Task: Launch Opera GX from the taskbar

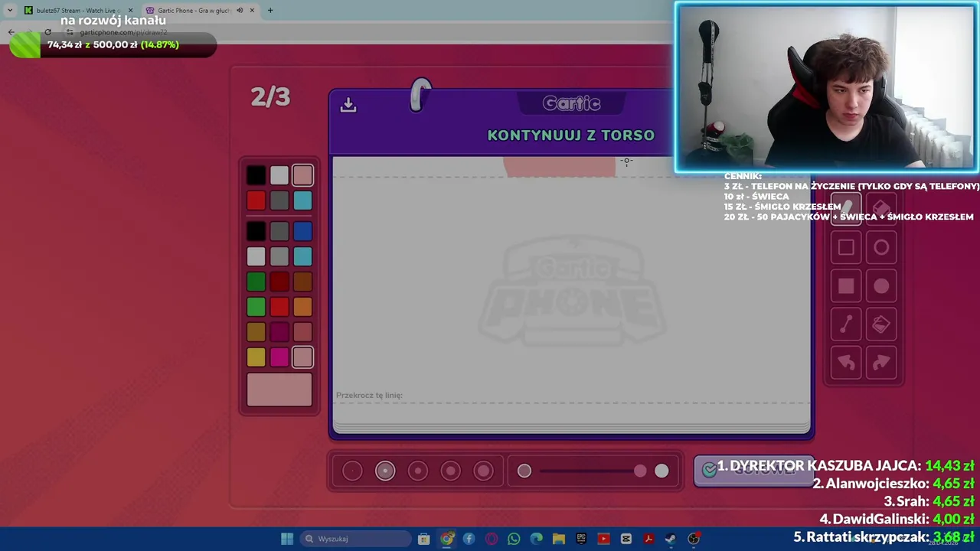Action: pos(492,539)
